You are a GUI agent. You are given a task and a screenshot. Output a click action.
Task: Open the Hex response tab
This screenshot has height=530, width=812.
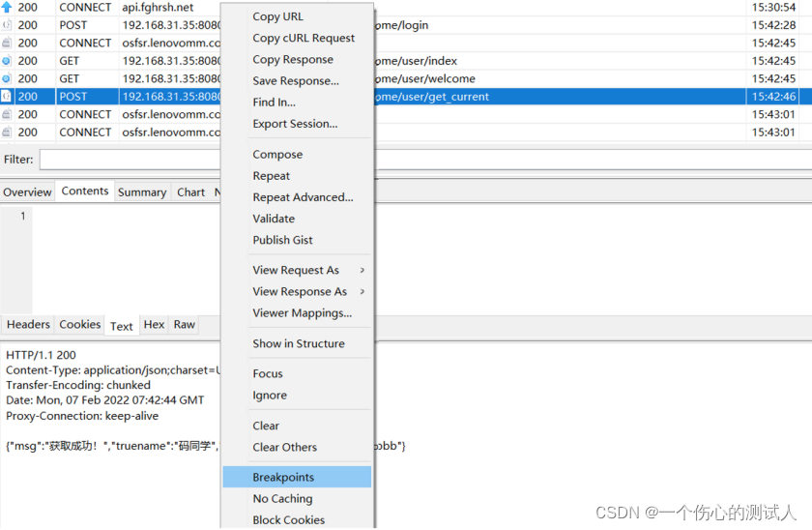point(154,324)
